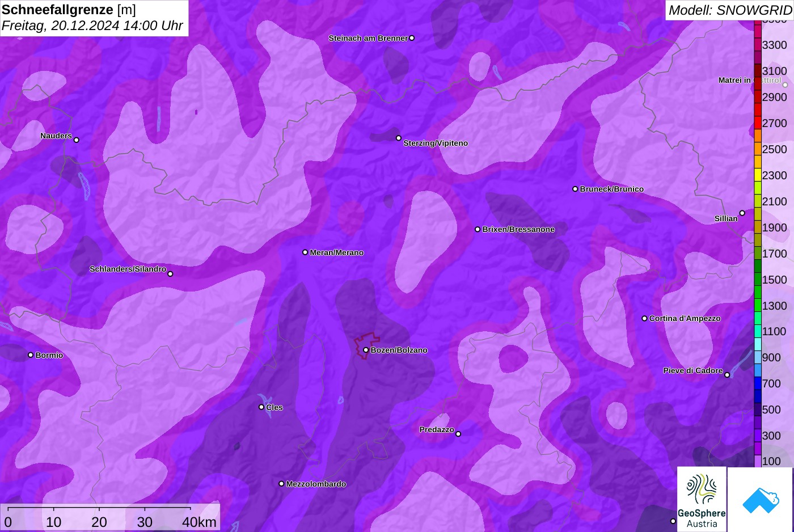This screenshot has width=794, height=532.
Task: Click the Bozen/Bolzano label
Action: tap(399, 351)
